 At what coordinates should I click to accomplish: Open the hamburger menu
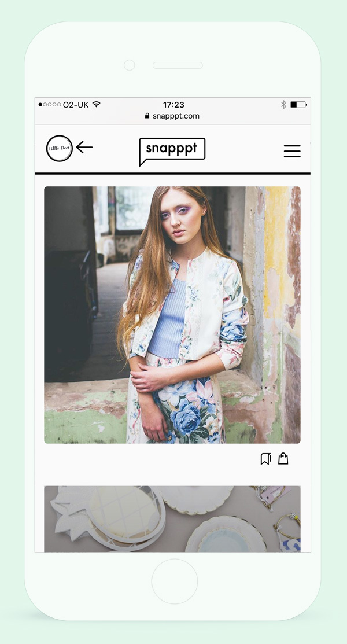(x=292, y=151)
